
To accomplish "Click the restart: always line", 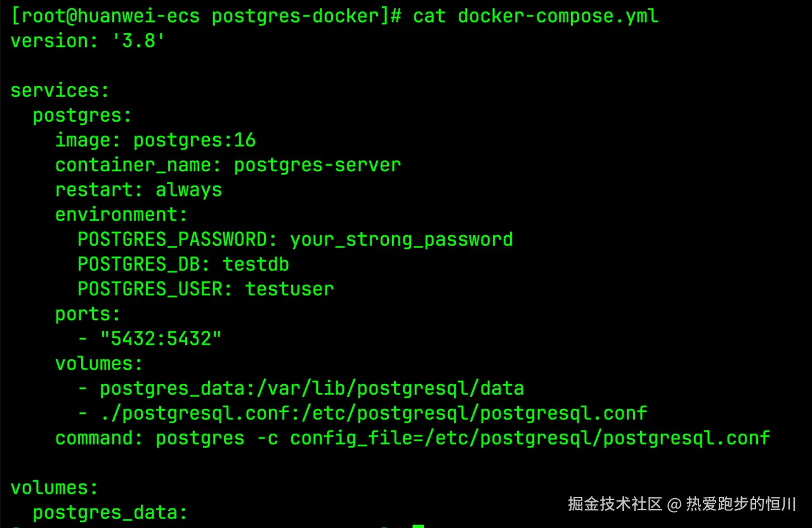I will [138, 190].
